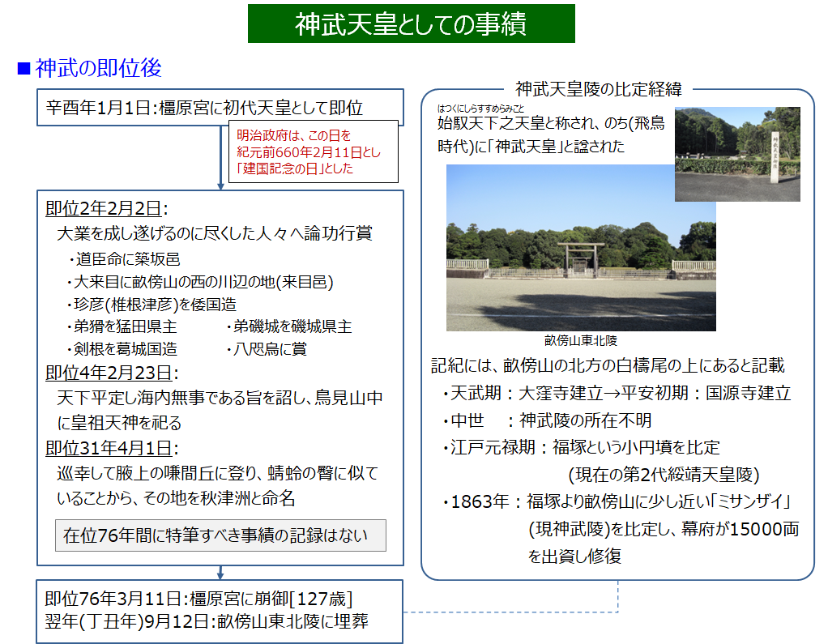Click bullet 弟磯城を磯城県主
828x644 pixels.
pyautogui.click(x=289, y=326)
